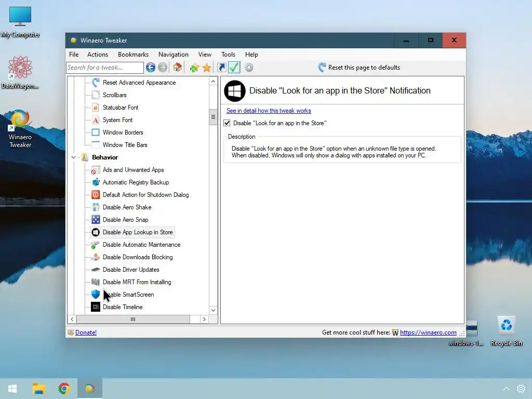Click the Disable Automatic Maintenance icon

point(96,245)
